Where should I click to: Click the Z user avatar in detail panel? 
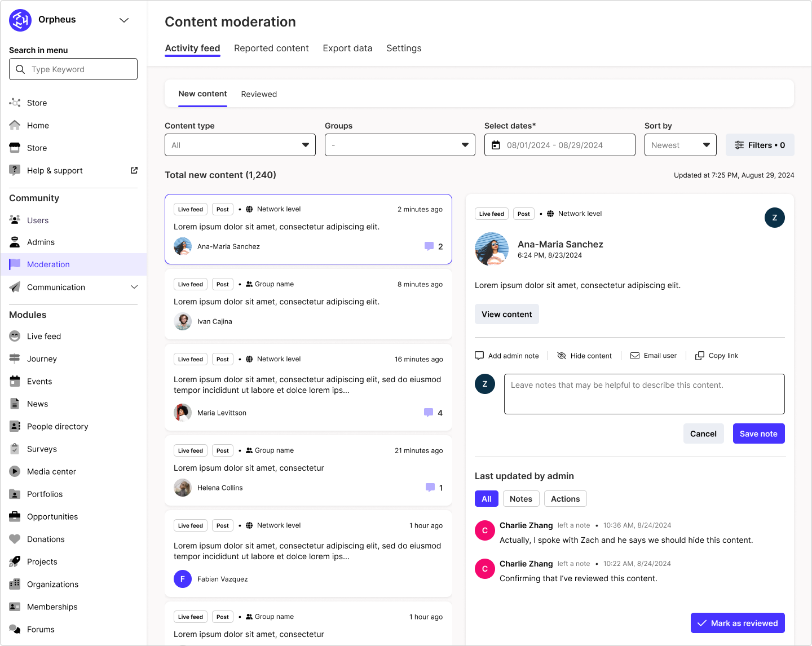click(774, 218)
